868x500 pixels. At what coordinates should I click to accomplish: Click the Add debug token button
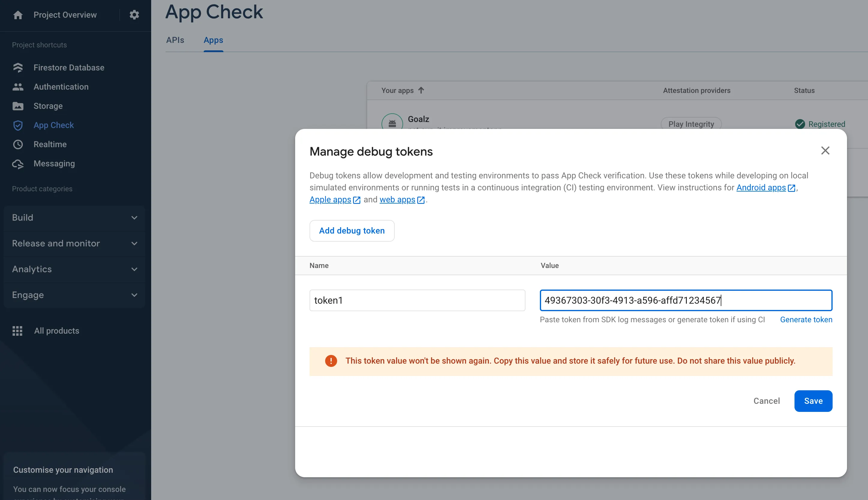352,231
